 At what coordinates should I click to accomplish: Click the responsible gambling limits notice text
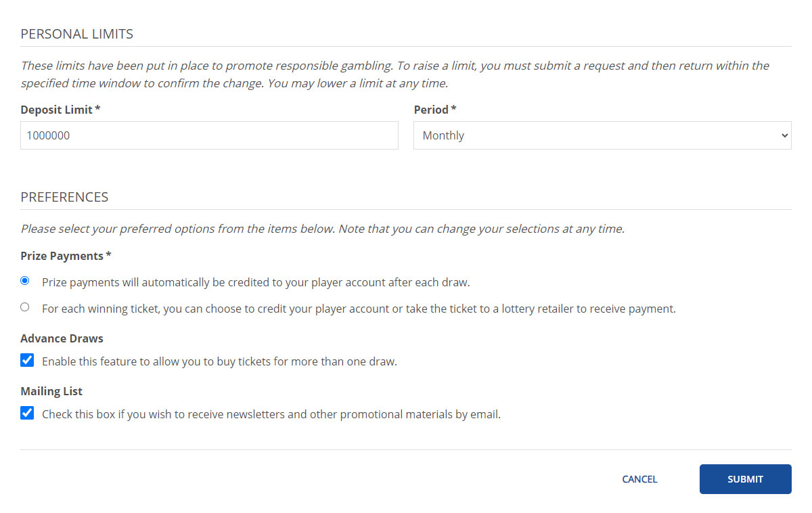tap(394, 74)
